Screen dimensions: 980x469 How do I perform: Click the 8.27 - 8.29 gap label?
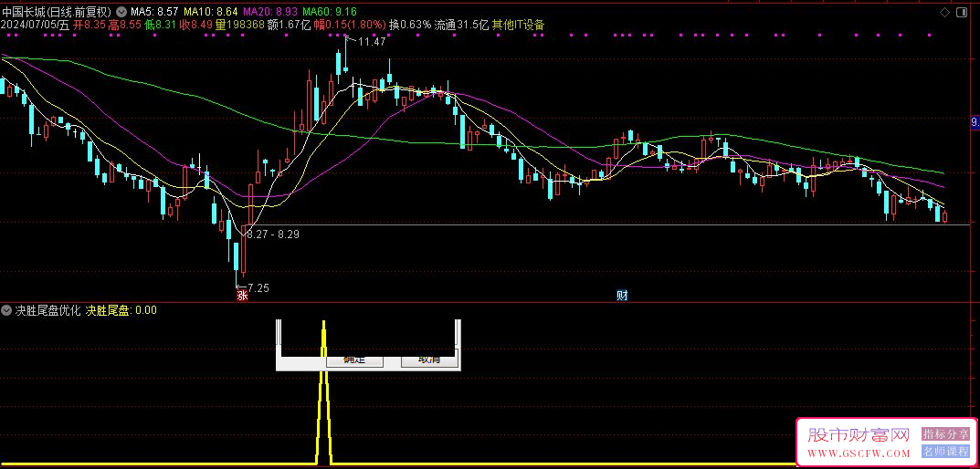[273, 234]
